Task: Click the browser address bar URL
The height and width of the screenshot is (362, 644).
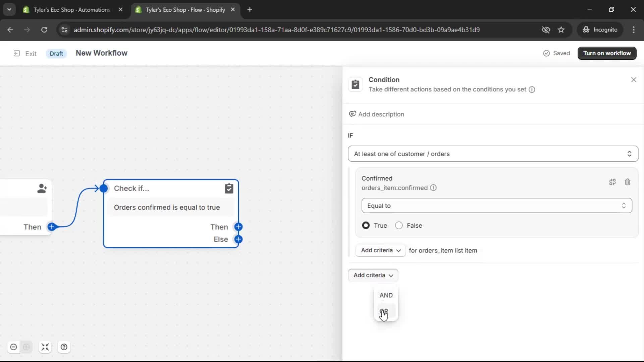Action: coord(277,29)
